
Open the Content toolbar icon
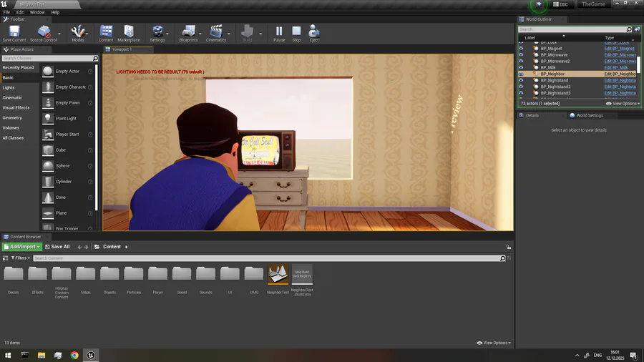coord(106,33)
